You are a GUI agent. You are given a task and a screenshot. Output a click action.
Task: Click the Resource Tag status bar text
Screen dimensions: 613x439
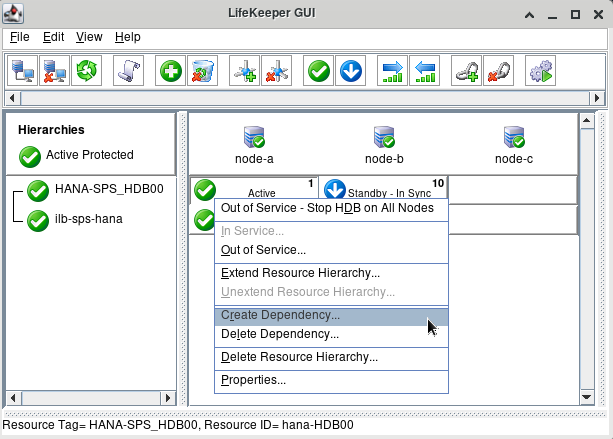tap(178, 425)
